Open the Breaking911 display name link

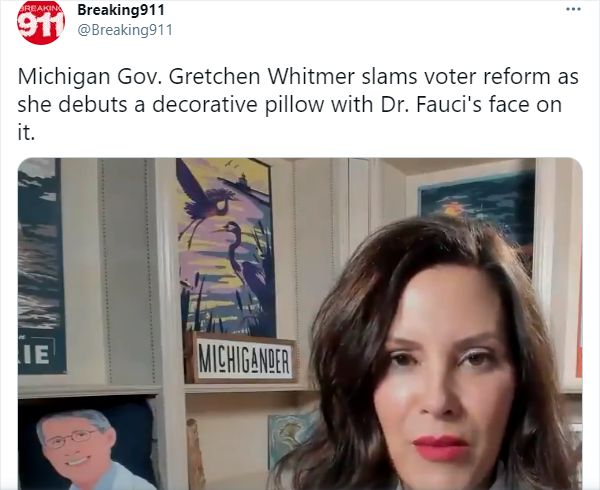121,10
